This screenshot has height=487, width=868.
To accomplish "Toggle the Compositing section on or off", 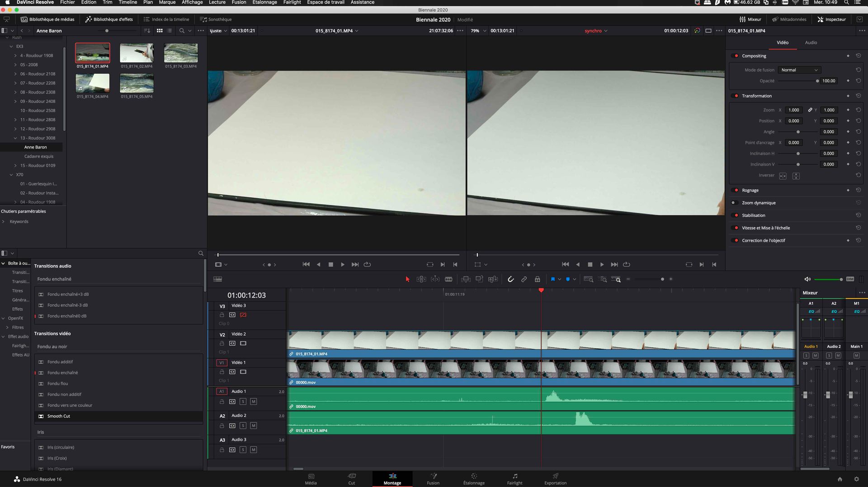I will click(735, 56).
